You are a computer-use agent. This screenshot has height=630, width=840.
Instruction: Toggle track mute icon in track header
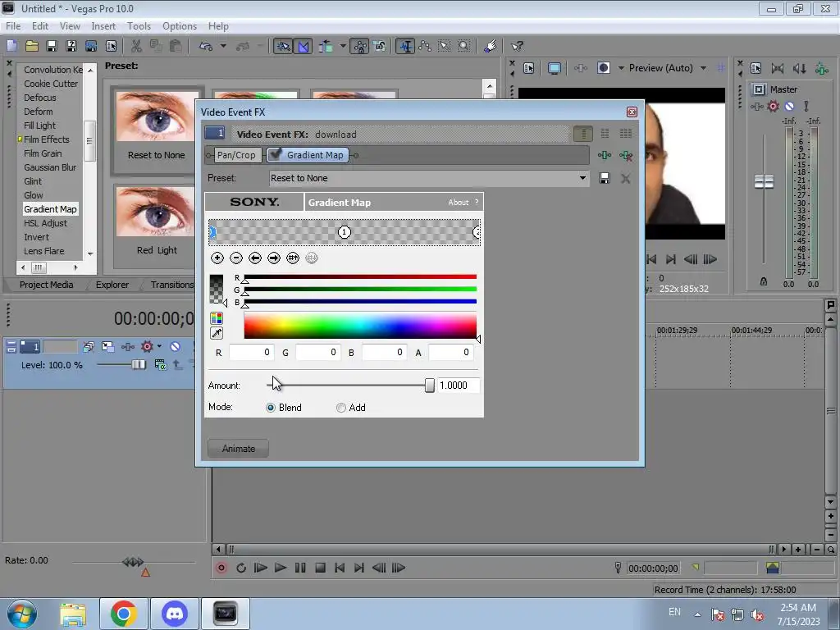(x=175, y=347)
